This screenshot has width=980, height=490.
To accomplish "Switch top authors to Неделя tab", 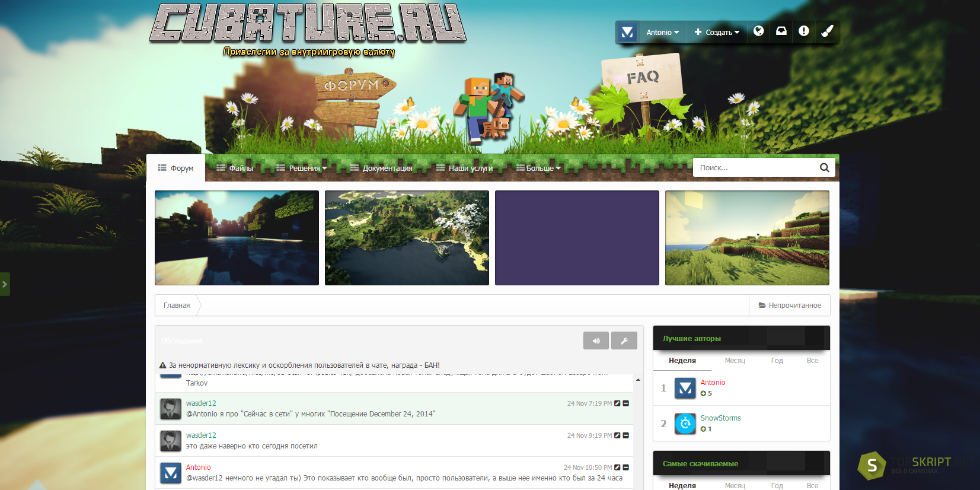I will (682, 361).
